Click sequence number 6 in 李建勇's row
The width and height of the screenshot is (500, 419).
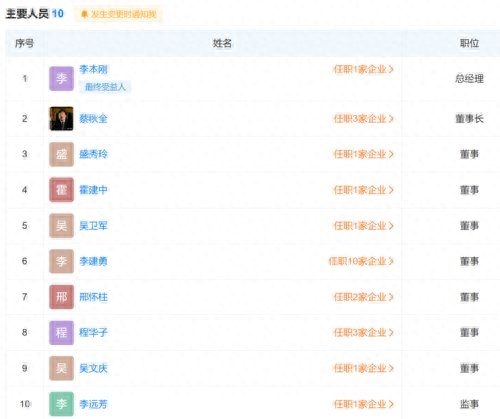coord(25,261)
